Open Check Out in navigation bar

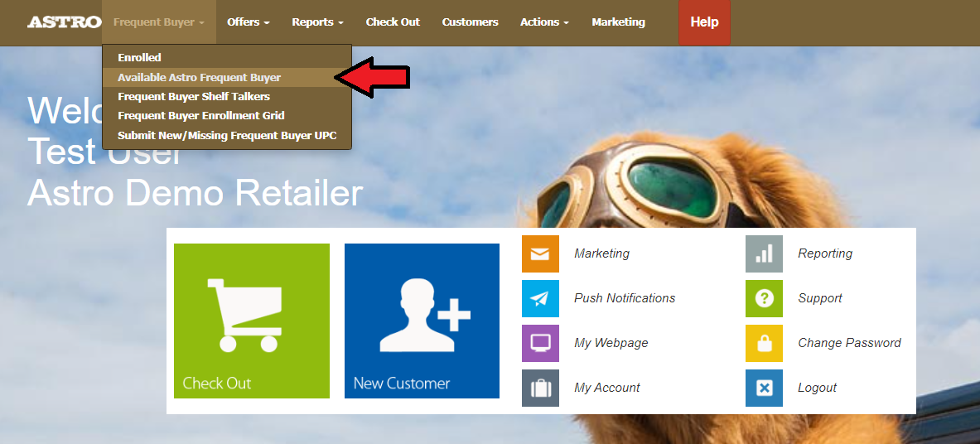[x=393, y=22]
